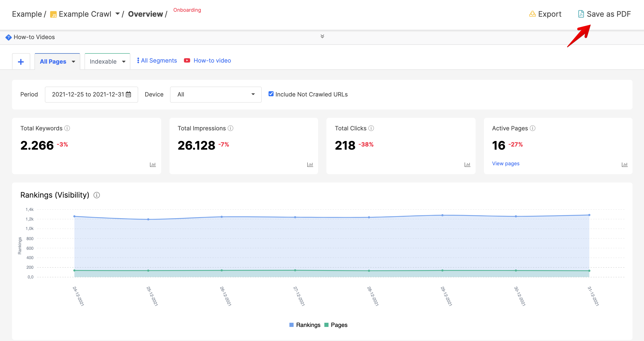644x341 pixels.
Task: Click the -27% Active Pages change
Action: tap(515, 144)
